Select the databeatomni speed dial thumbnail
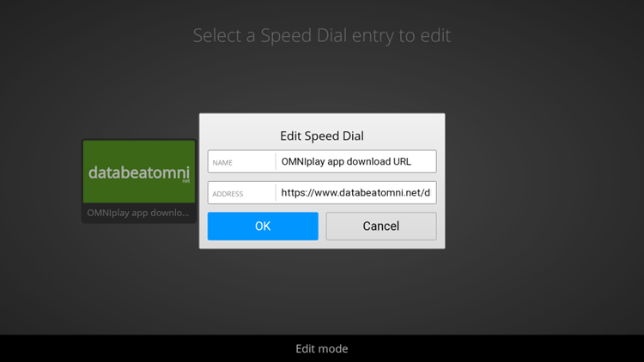644x362 pixels. [139, 172]
